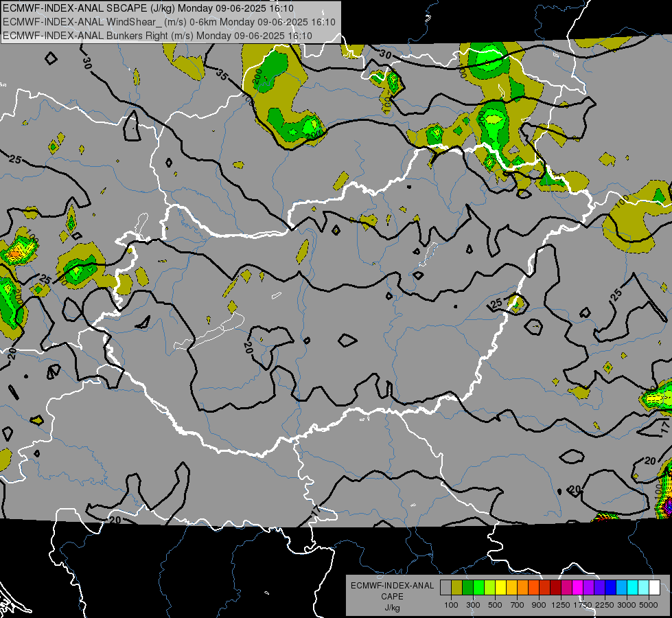672x618 pixels.
Task: Click the J/kg unit label in legend
Action: click(392, 608)
